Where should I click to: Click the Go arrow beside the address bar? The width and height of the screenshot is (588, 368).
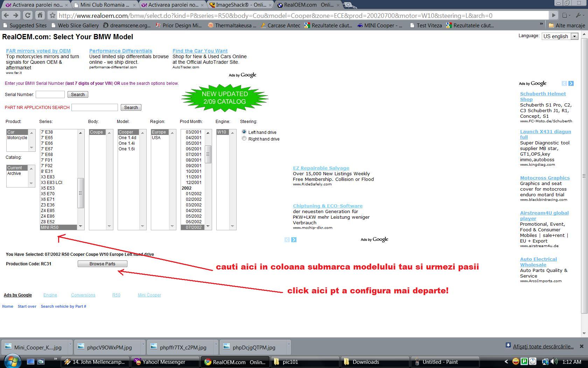coord(553,15)
